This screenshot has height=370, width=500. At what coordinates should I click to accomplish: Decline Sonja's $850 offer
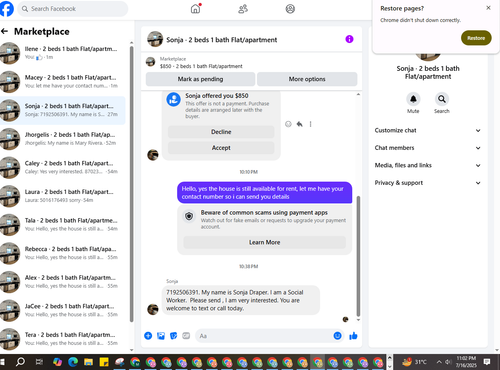tap(221, 132)
